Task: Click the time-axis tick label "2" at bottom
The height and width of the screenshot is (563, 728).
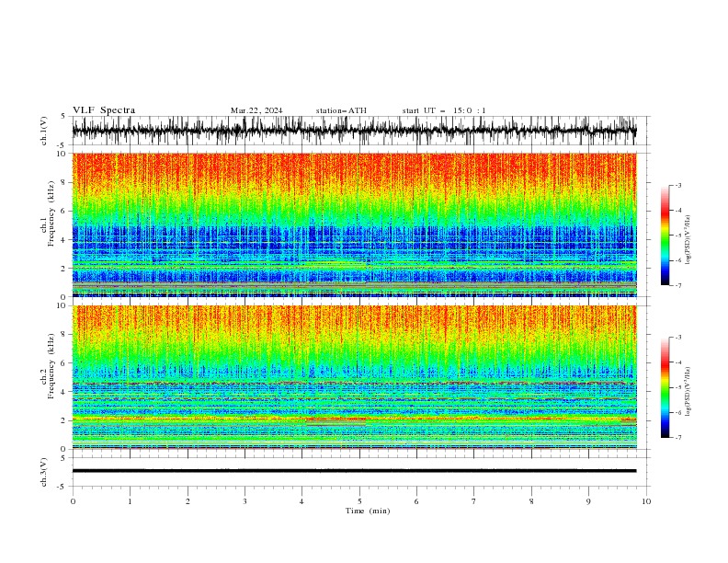Action: [x=188, y=501]
